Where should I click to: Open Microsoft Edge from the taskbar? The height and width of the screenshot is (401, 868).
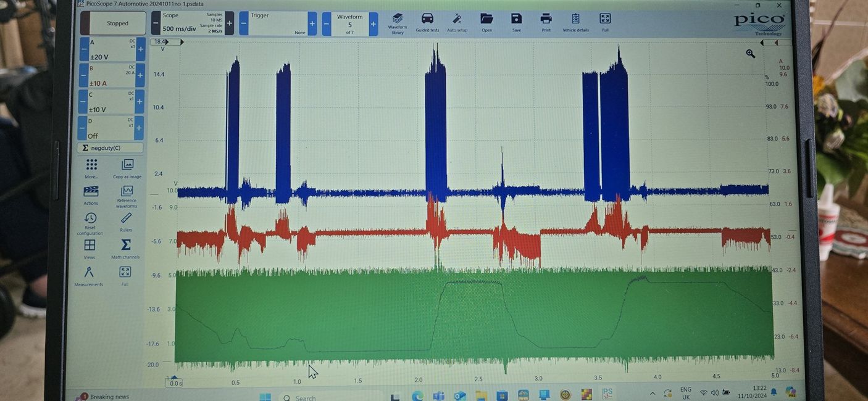click(x=417, y=396)
